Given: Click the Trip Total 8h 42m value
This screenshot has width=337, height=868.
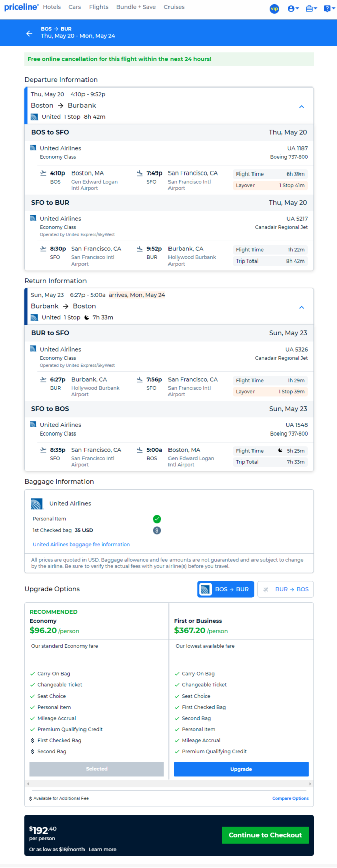Looking at the screenshot, I should click(x=296, y=261).
